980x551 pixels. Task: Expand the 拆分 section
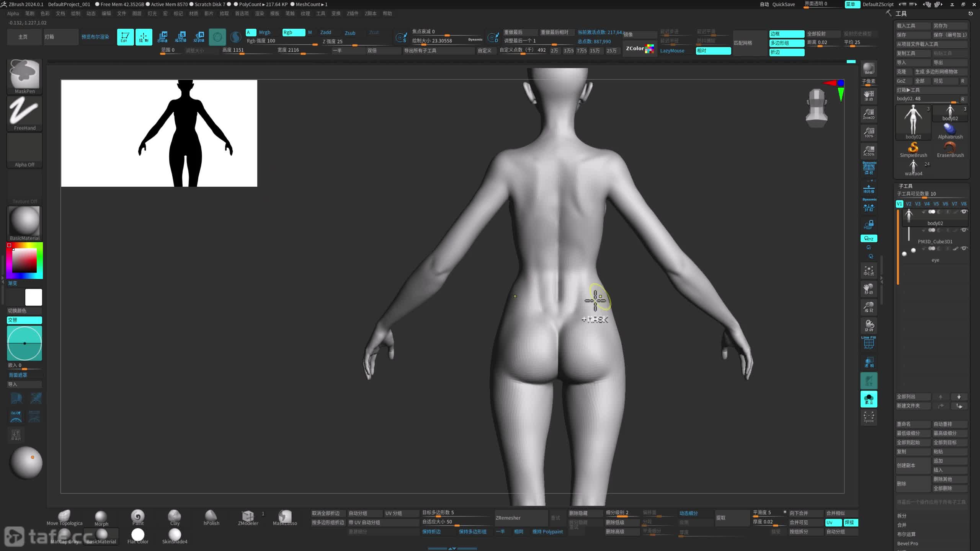tap(902, 516)
